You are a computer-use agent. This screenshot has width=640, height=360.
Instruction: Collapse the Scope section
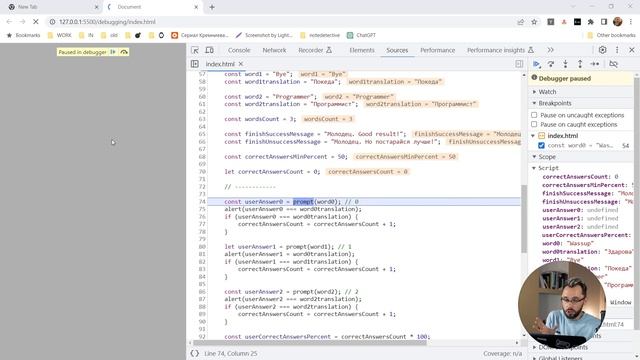coord(547,157)
